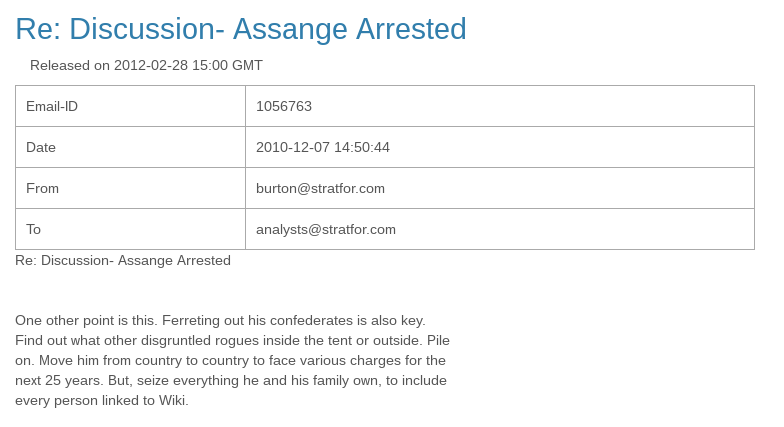The height and width of the screenshot is (427, 784).
Task: Click the From label cell
Action: click(130, 188)
